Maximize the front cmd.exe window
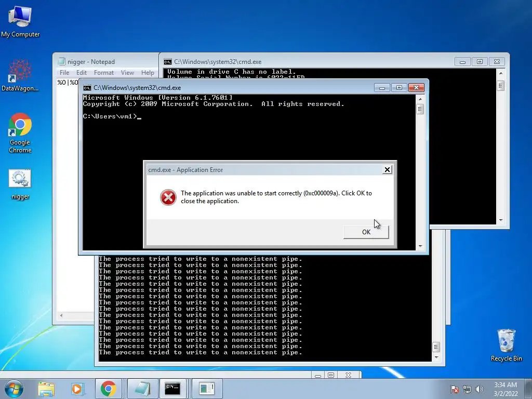The image size is (532, 399). tap(399, 88)
